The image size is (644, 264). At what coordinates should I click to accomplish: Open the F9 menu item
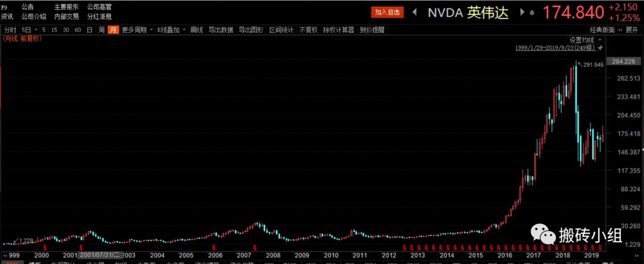[x=4, y=7]
